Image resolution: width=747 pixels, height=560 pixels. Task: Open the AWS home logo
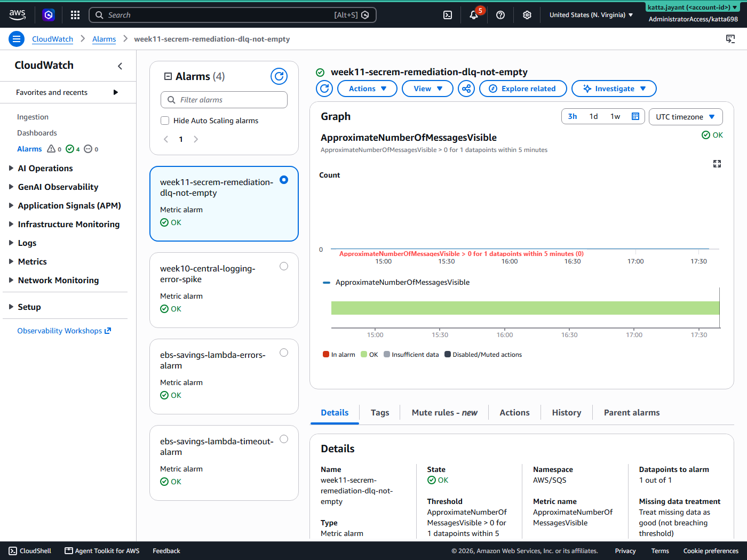pos(17,15)
